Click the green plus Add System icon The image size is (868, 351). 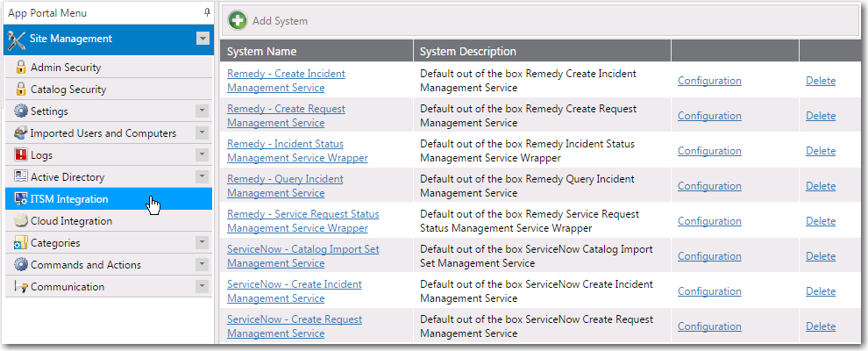(x=236, y=20)
